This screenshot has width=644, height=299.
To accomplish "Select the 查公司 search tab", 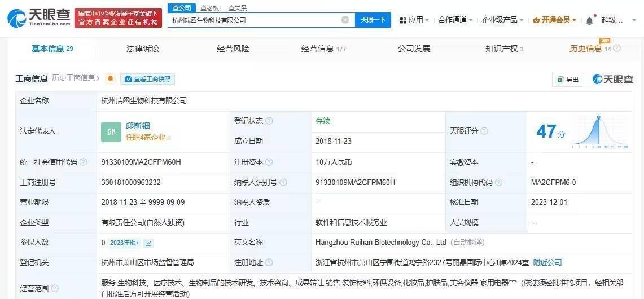I will [x=182, y=8].
